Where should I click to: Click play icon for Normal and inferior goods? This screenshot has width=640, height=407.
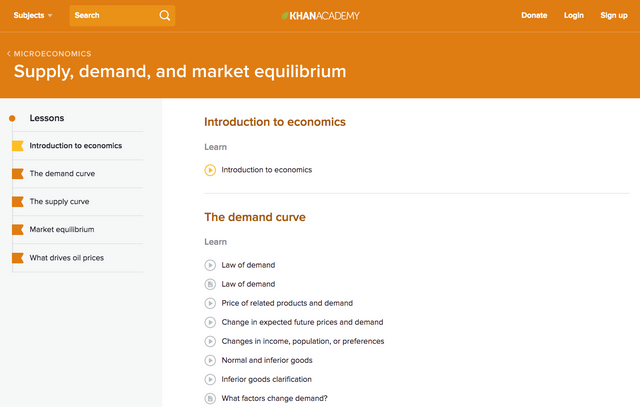210,360
